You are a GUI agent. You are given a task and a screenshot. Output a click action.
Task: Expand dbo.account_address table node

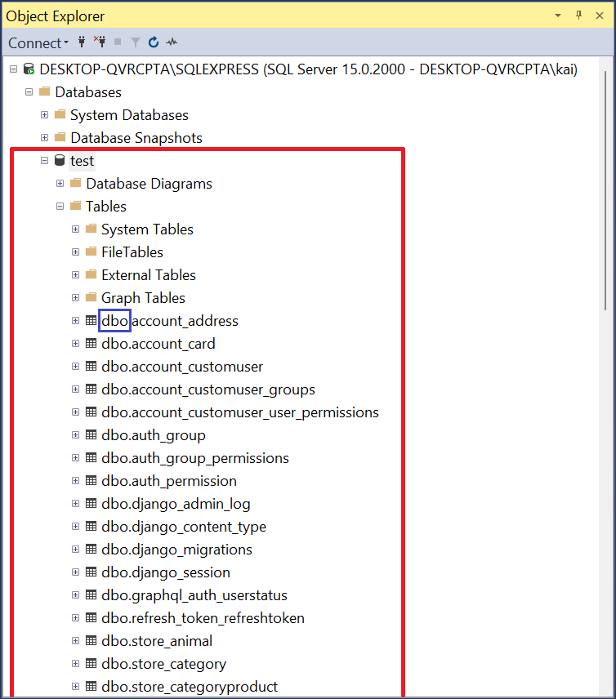coord(76,321)
